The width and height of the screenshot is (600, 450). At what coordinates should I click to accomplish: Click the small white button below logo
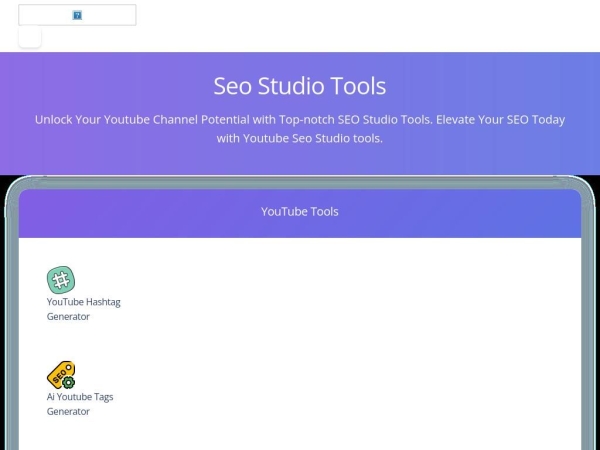pos(30,37)
